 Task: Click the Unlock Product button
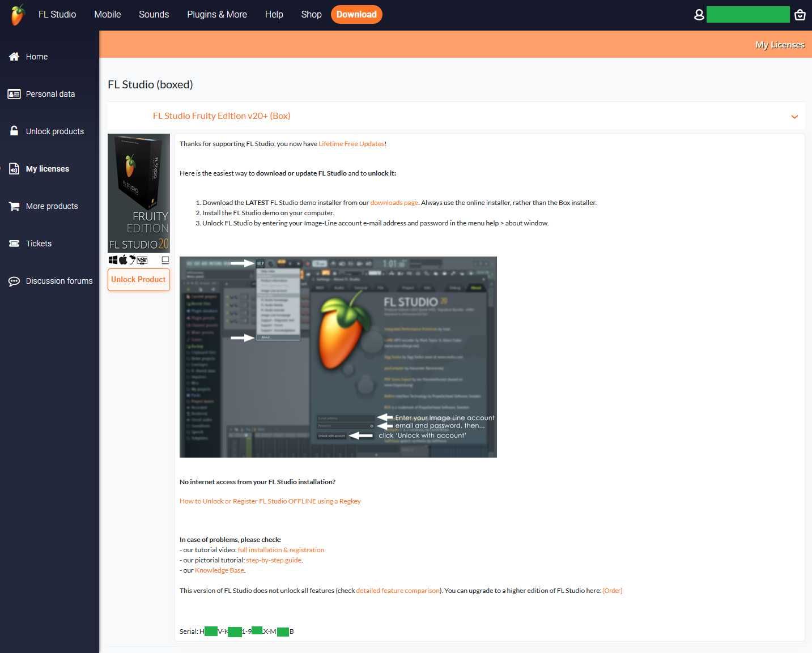tap(139, 280)
